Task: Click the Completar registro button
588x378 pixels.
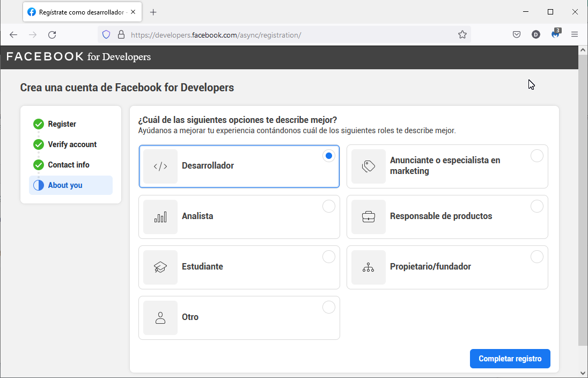Action: (x=510, y=359)
